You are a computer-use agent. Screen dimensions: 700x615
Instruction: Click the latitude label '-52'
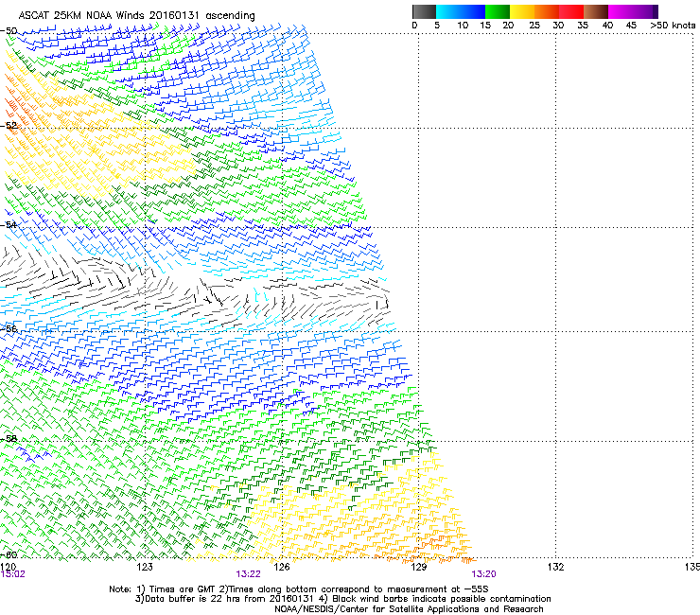point(9,126)
